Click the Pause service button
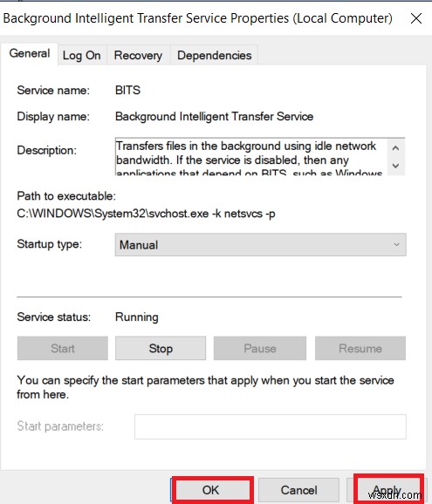 pos(260,349)
